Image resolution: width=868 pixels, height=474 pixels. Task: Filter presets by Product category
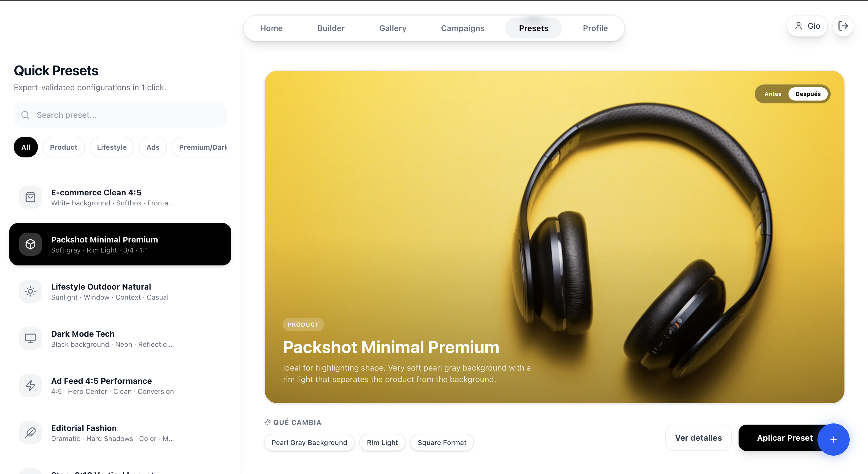(63, 147)
